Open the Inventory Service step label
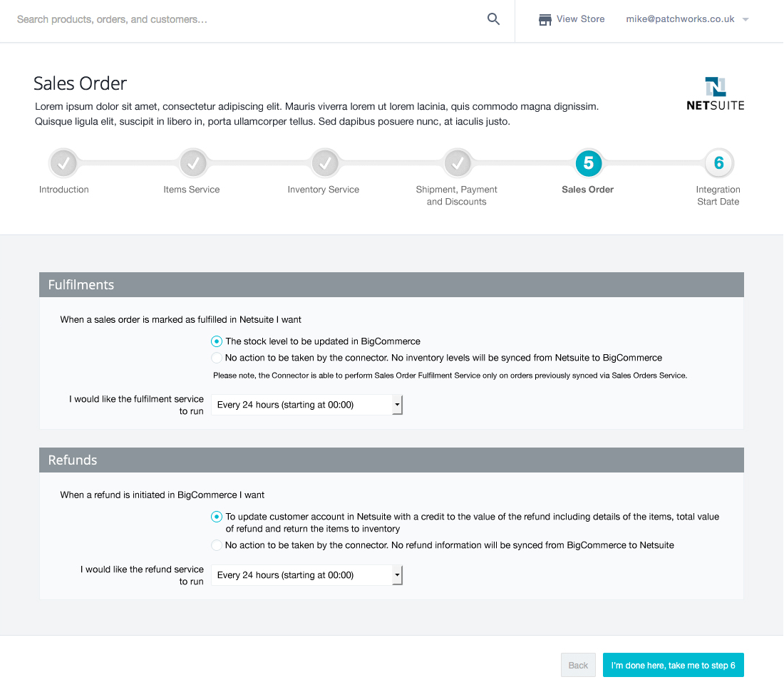The height and width of the screenshot is (687, 784). pyautogui.click(x=324, y=190)
